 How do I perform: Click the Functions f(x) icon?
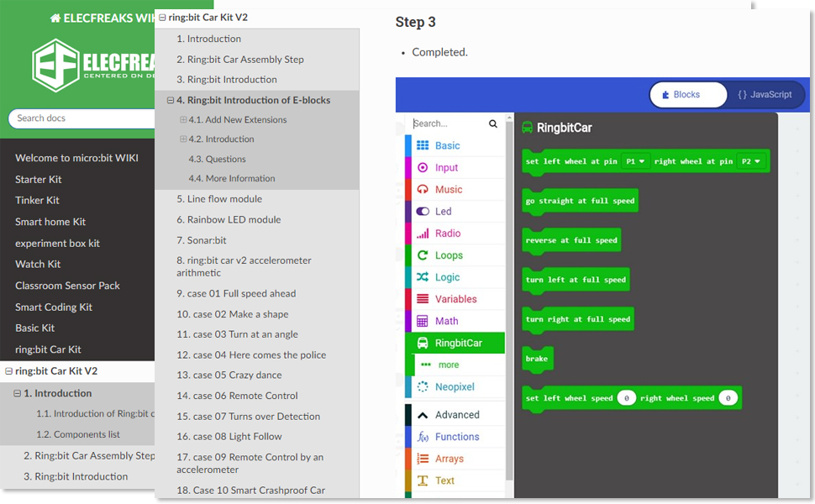coord(423,437)
